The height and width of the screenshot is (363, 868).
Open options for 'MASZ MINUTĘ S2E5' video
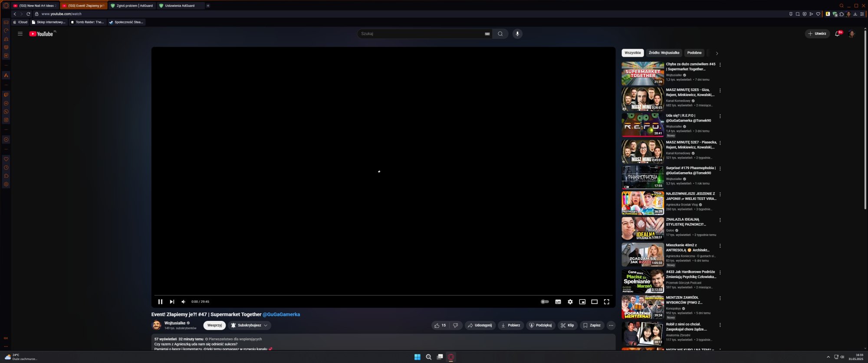pyautogui.click(x=720, y=91)
